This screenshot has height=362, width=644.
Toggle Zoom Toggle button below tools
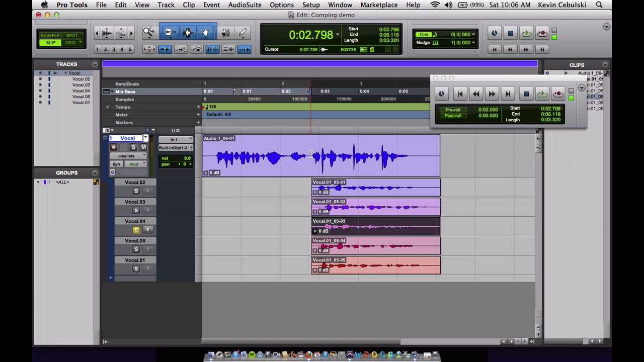coord(149,49)
